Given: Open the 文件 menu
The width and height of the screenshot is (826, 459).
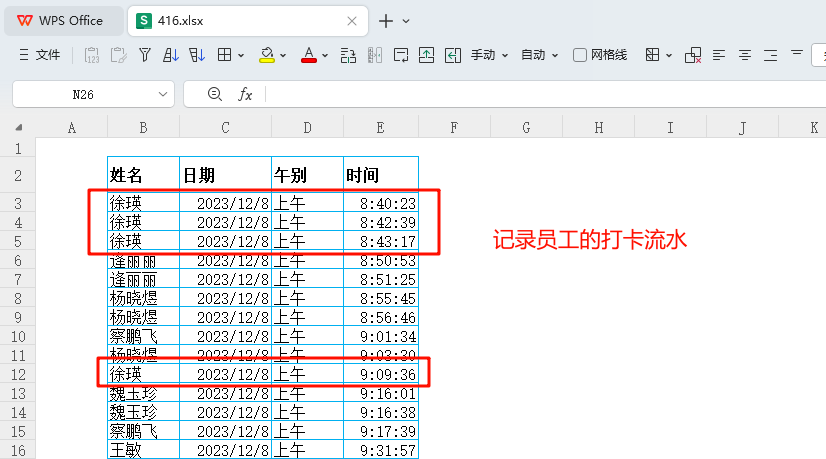Looking at the screenshot, I should coord(40,55).
